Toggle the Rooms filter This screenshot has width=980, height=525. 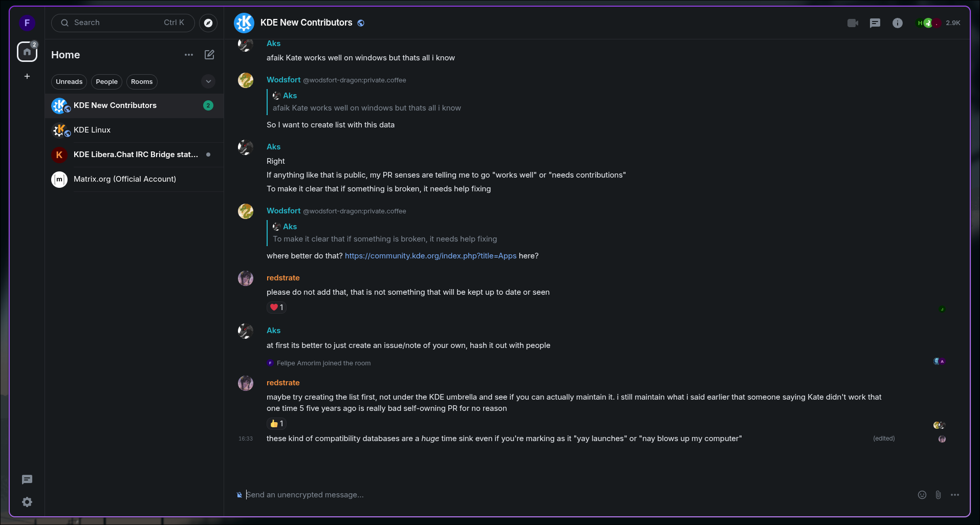click(x=142, y=82)
